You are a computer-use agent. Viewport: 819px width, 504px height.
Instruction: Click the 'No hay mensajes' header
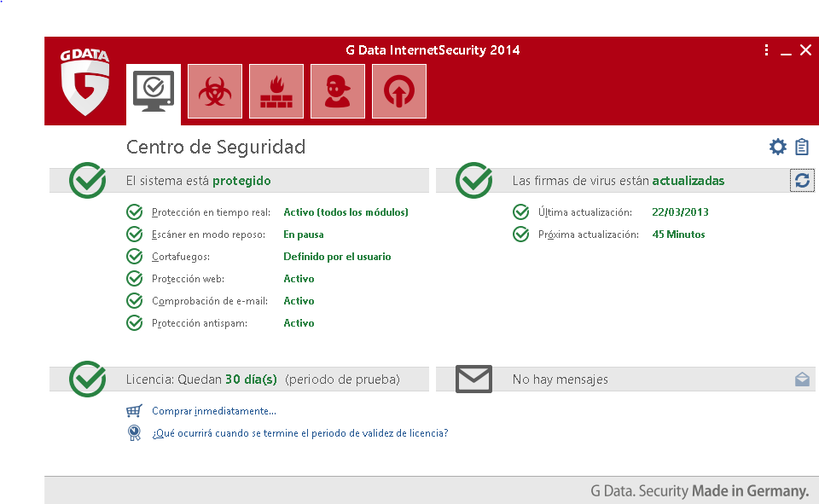(561, 379)
